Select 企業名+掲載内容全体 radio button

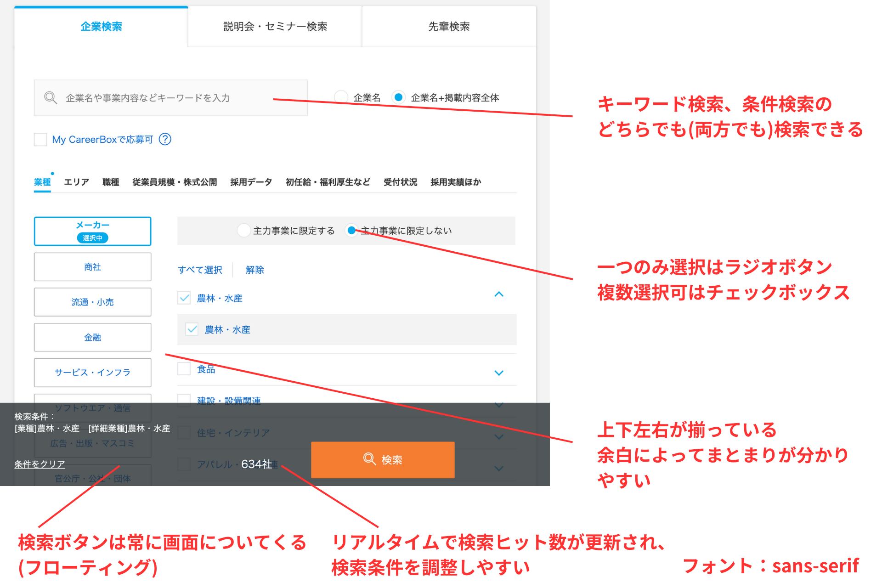398,97
